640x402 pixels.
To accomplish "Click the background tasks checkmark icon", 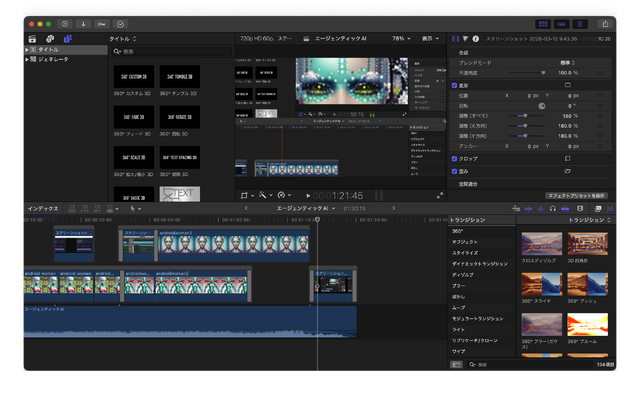I will point(121,23).
